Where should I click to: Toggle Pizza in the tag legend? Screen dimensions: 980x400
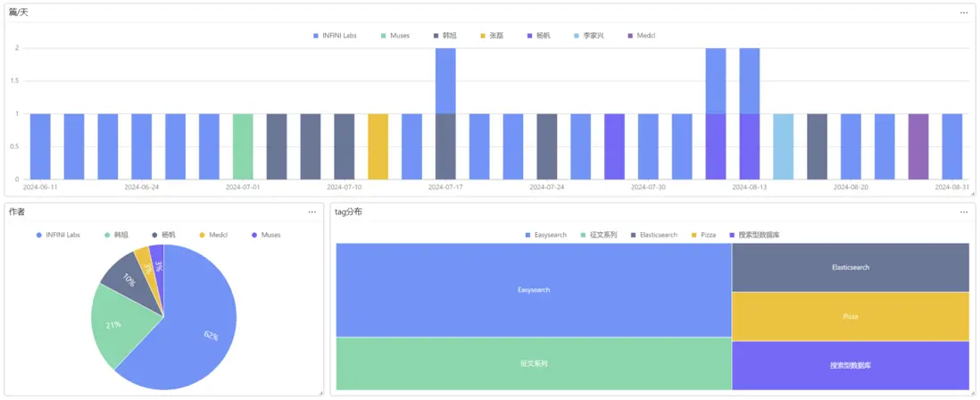click(x=703, y=235)
